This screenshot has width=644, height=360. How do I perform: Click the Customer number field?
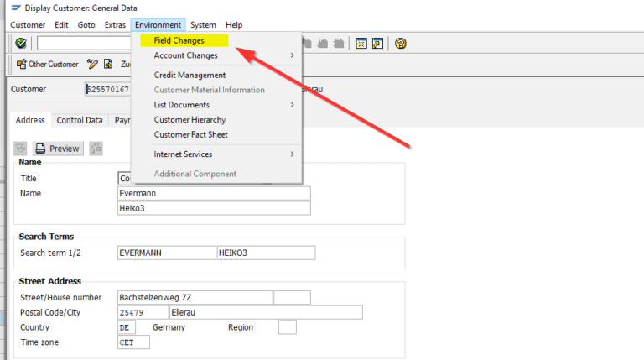[107, 89]
